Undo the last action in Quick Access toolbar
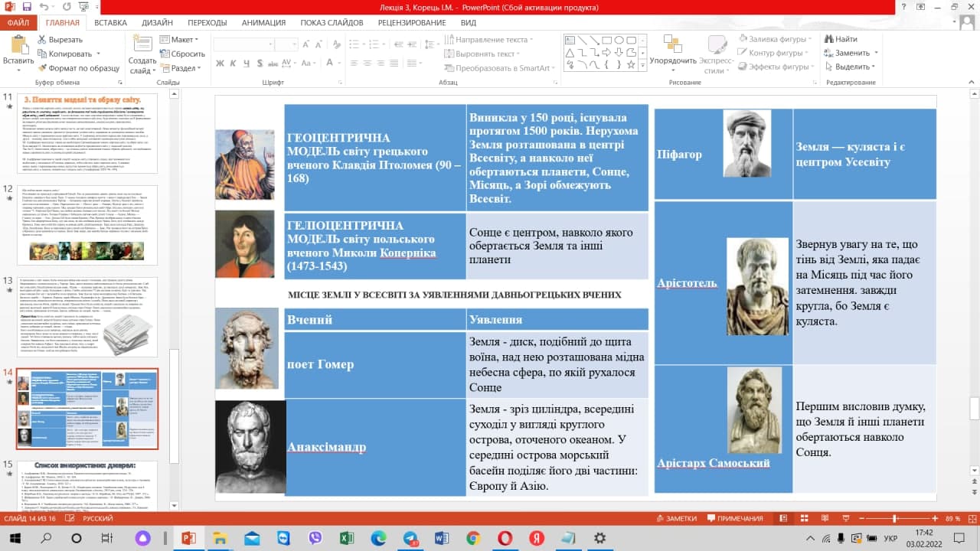The width and height of the screenshot is (980, 551). [x=45, y=7]
